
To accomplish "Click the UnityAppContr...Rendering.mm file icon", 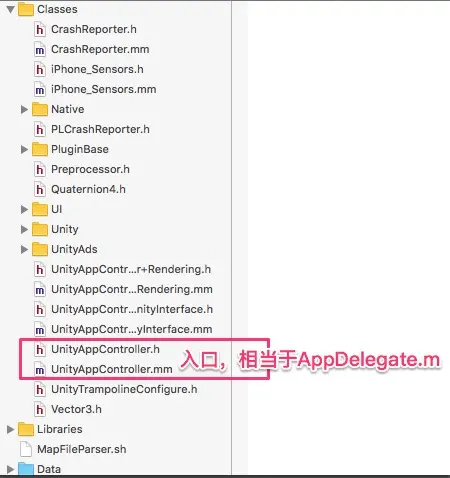I will (40, 289).
